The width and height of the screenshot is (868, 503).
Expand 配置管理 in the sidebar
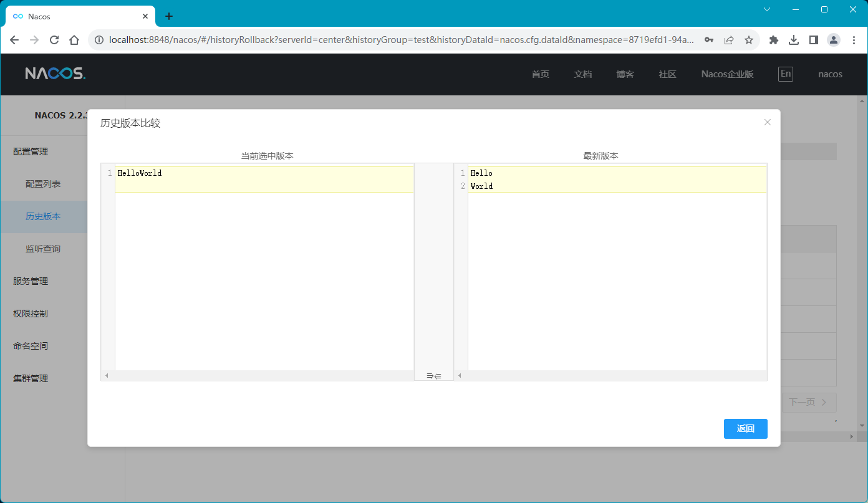click(31, 151)
